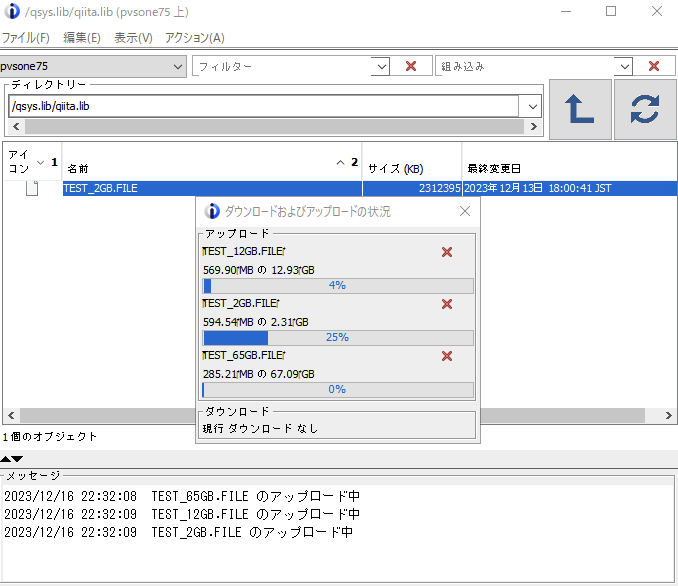Click into the 組み込み input field
678x586 pixels.
pyautogui.click(x=525, y=67)
